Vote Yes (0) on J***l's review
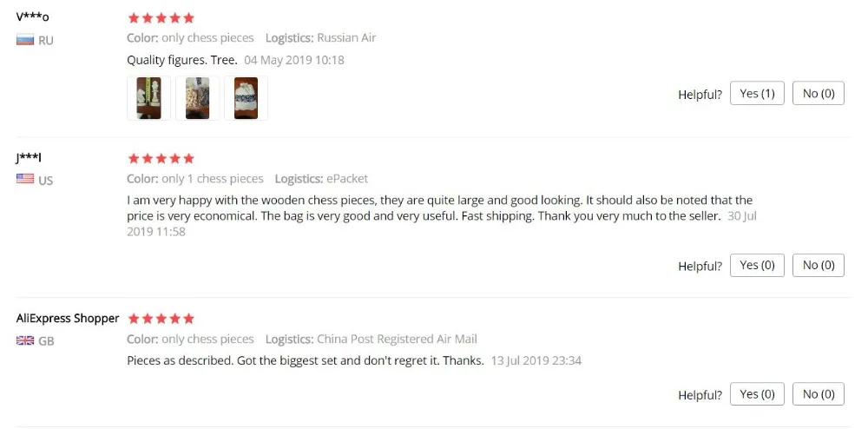 (757, 265)
